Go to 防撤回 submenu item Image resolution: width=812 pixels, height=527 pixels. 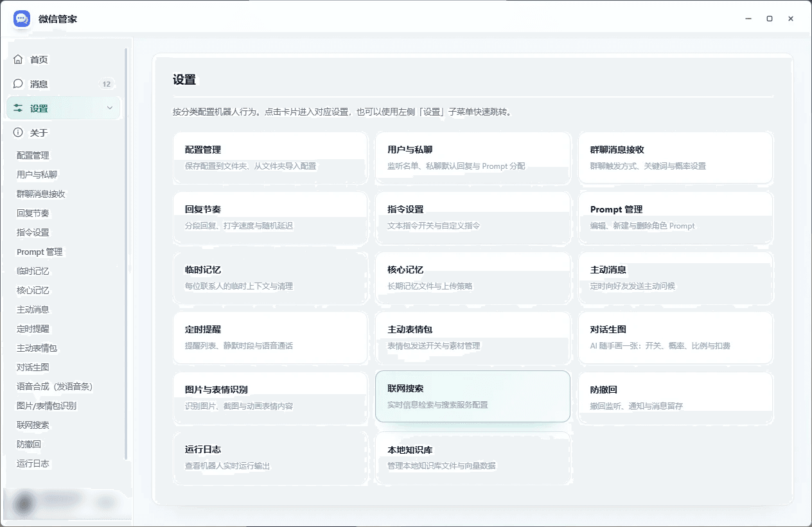(29, 444)
